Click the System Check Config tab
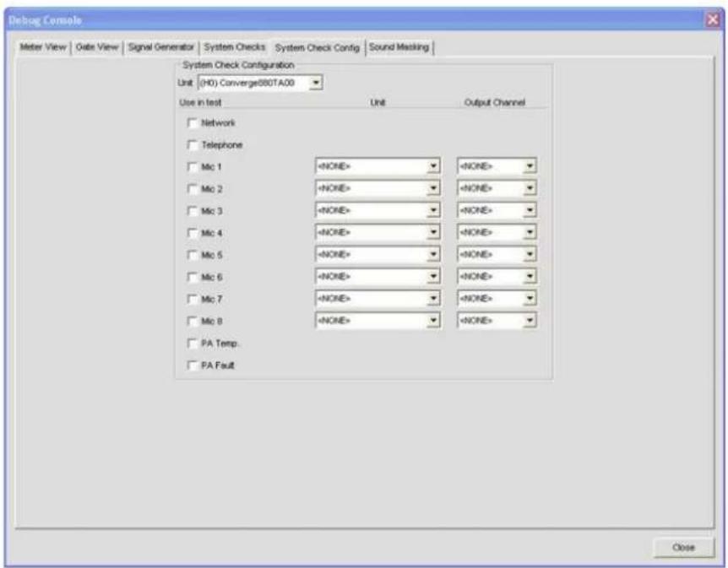The height and width of the screenshot is (568, 728). pyautogui.click(x=317, y=47)
